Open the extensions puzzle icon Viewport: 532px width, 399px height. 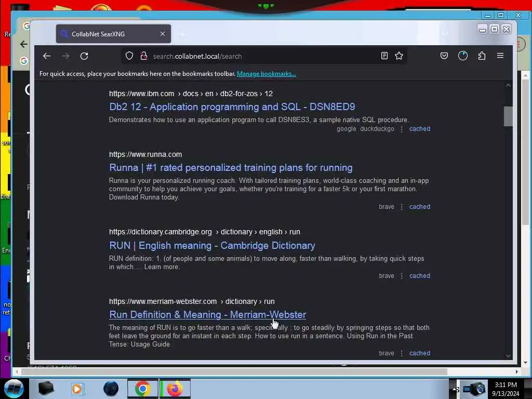coord(482,56)
